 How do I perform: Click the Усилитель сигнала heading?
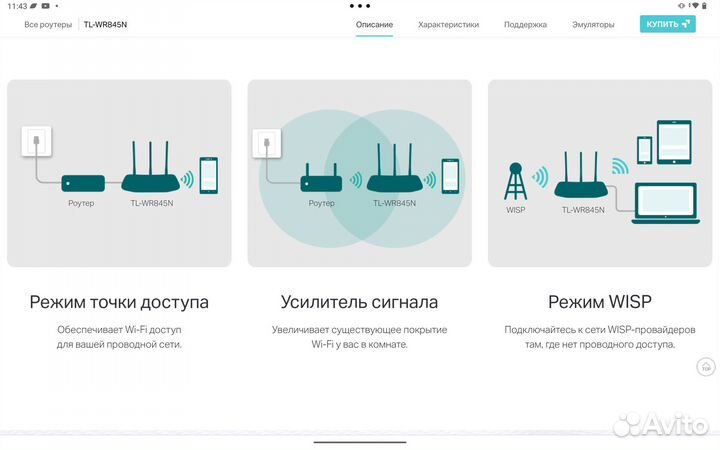[x=359, y=302]
